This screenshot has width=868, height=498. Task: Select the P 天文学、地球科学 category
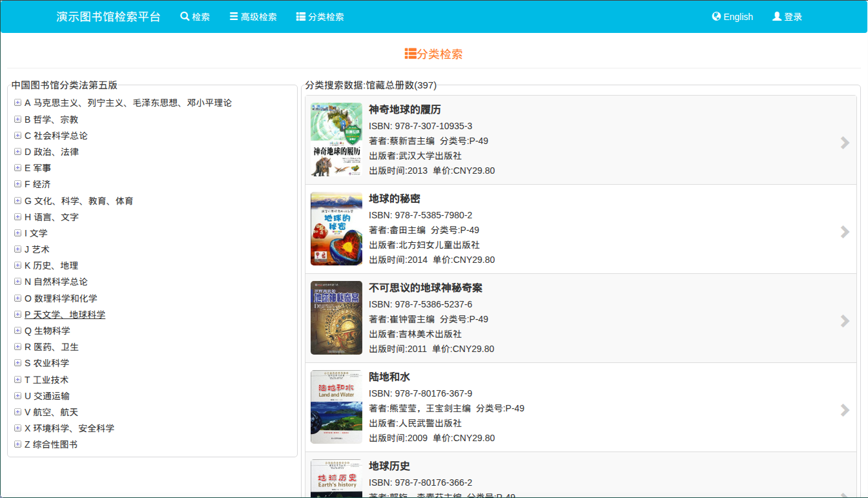click(x=65, y=315)
